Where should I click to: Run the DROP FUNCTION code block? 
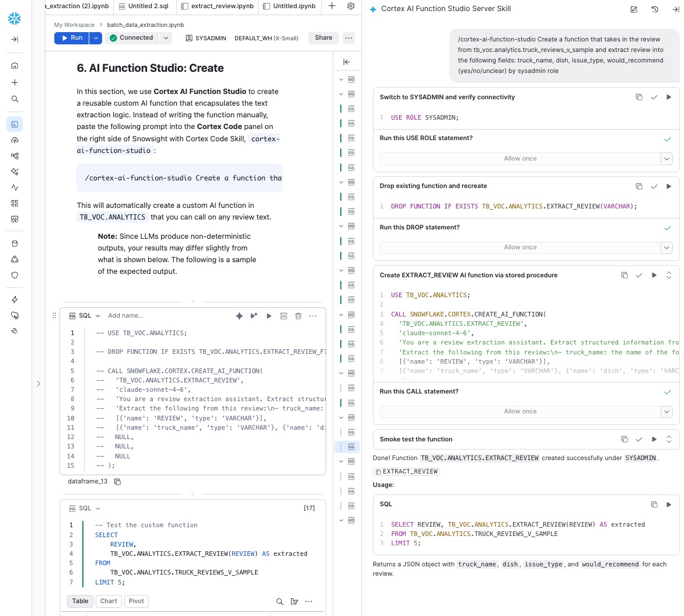[669, 186]
